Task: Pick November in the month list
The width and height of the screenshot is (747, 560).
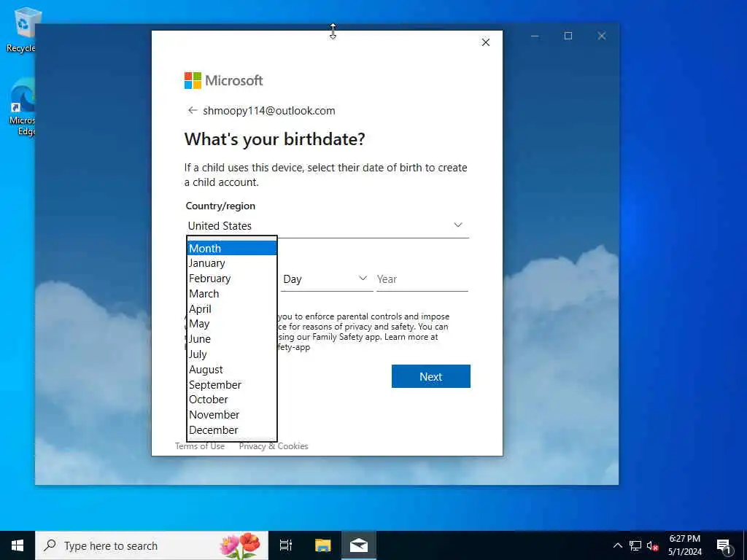Action: click(231, 415)
